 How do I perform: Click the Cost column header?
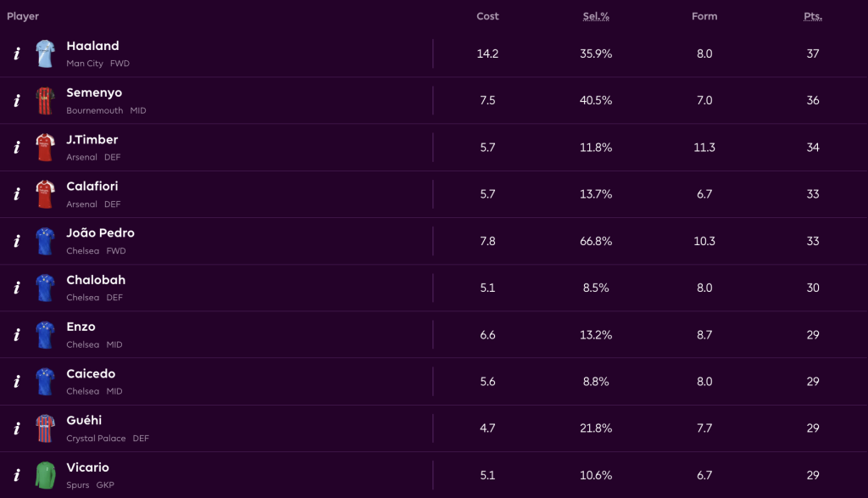tap(487, 16)
